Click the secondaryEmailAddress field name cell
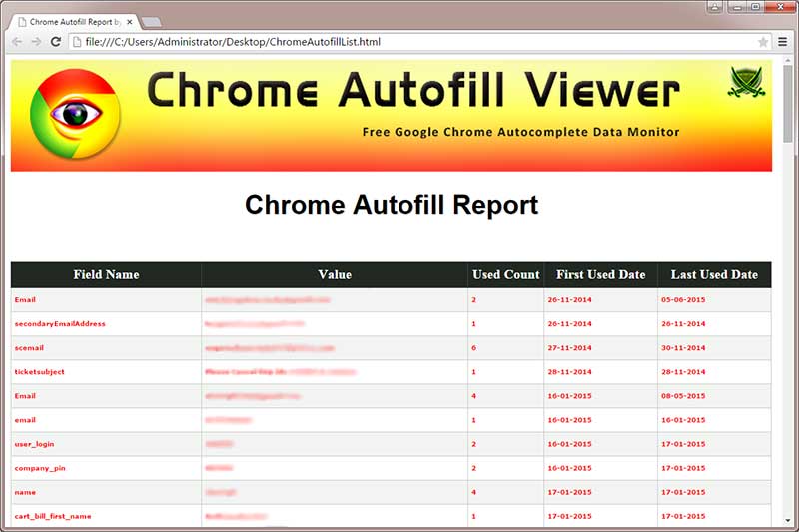799x532 pixels. (x=60, y=323)
